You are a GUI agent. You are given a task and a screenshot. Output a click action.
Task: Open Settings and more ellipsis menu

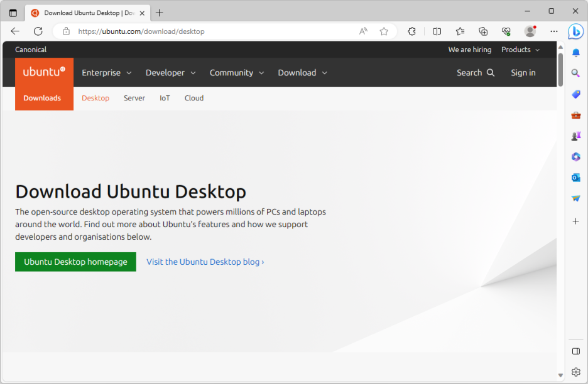[554, 31]
